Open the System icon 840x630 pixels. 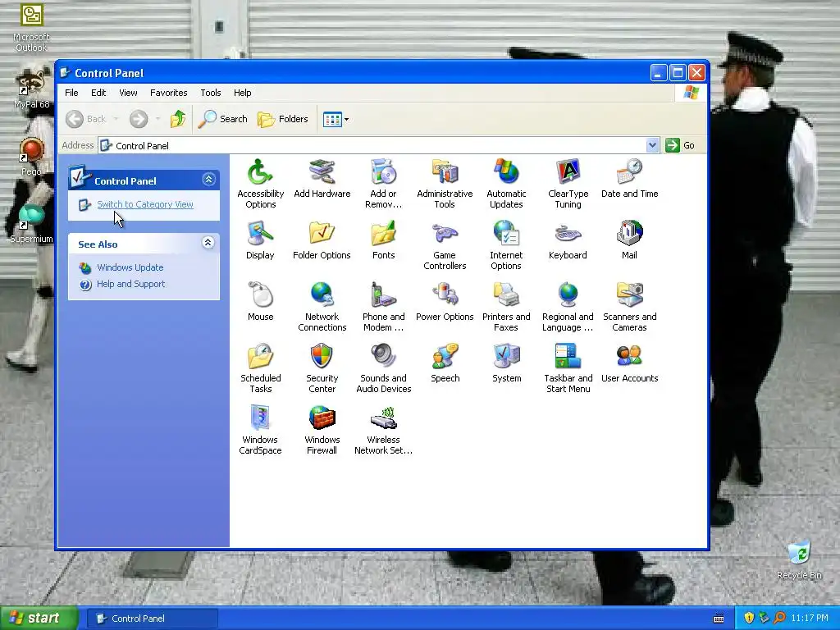(506, 363)
